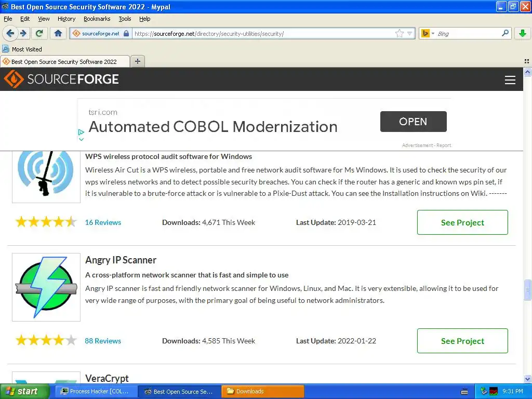Click the Most Visited bookmarks label
The image size is (532, 399).
pos(27,49)
